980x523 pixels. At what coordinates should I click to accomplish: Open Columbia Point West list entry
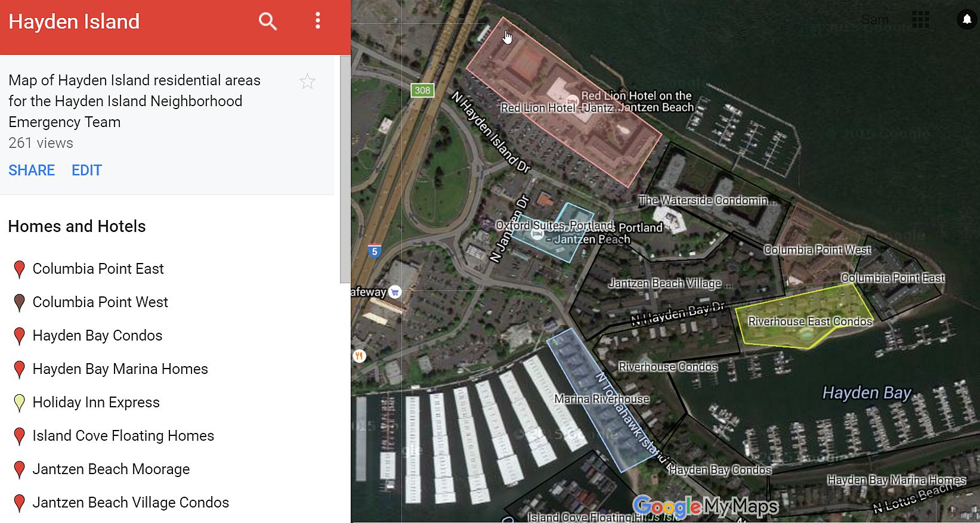(100, 302)
